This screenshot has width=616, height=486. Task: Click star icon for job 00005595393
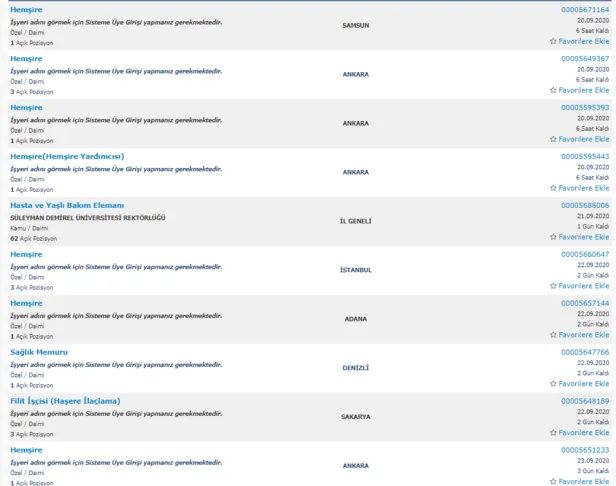[553, 139]
